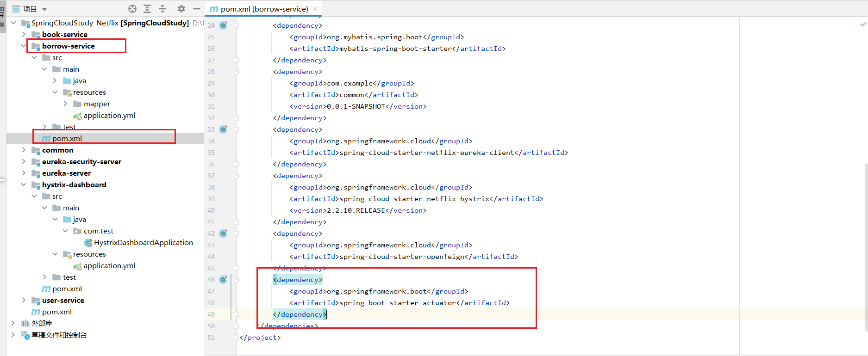Viewport: 868px width, 356px height.
Task: Expand the common module
Action: click(24, 150)
